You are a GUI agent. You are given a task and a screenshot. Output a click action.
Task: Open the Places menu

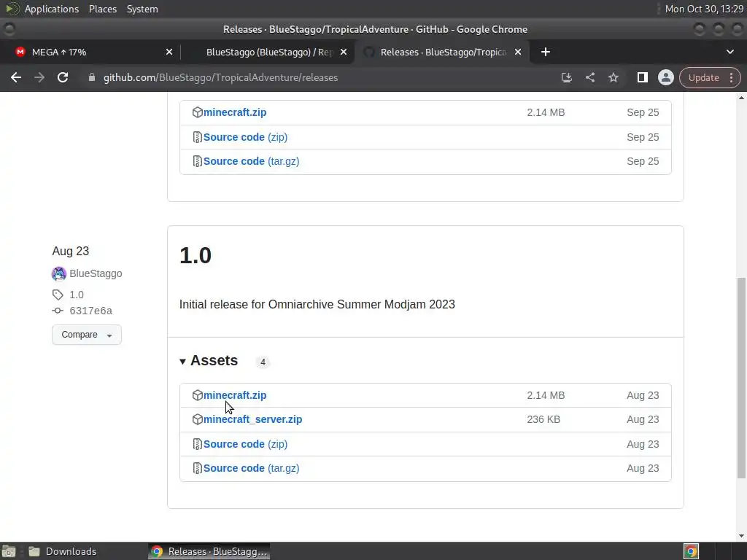click(102, 9)
